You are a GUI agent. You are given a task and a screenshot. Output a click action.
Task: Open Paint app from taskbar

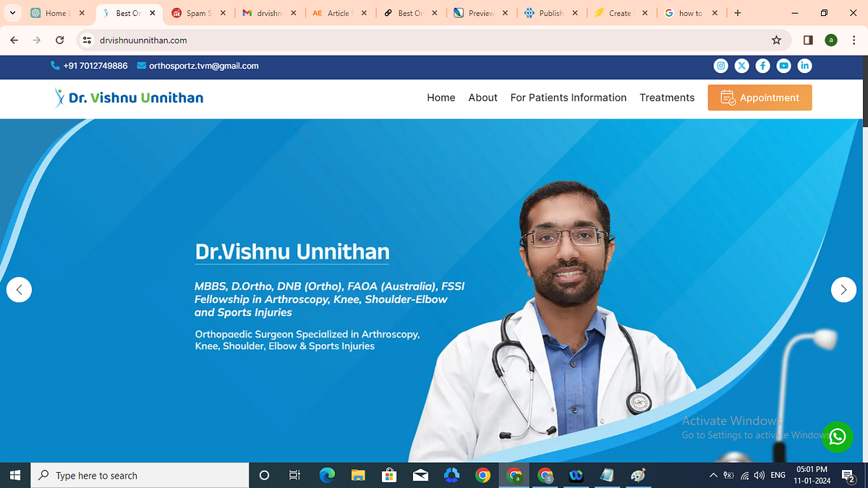tap(638, 475)
